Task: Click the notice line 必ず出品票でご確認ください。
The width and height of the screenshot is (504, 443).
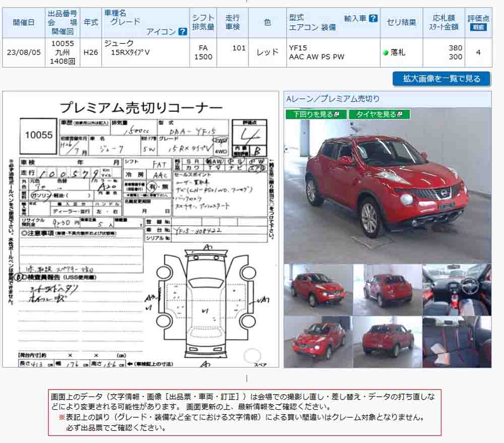Action: click(116, 428)
